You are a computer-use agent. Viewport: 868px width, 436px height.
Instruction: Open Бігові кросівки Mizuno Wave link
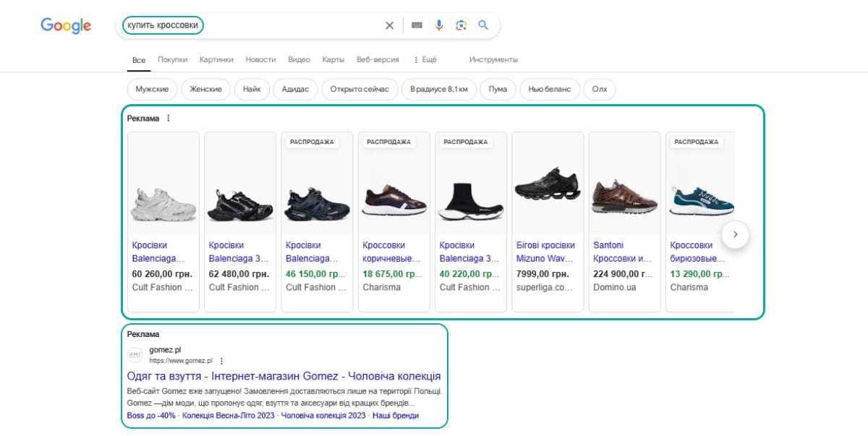tap(545, 252)
